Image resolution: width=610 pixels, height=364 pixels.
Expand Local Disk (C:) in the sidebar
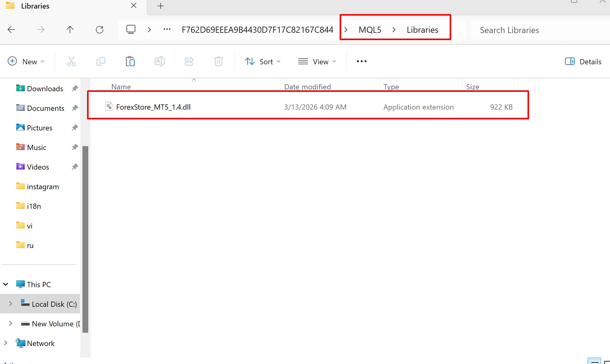[10, 304]
